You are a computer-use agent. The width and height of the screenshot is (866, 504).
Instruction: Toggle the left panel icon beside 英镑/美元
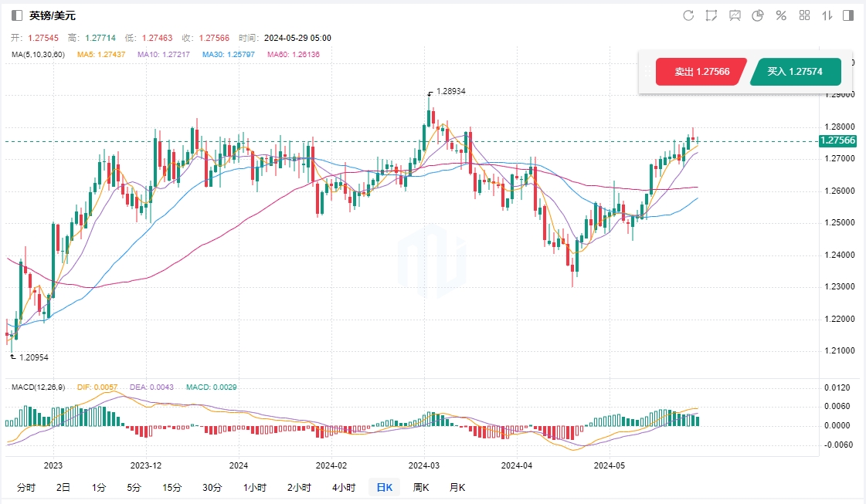click(17, 15)
